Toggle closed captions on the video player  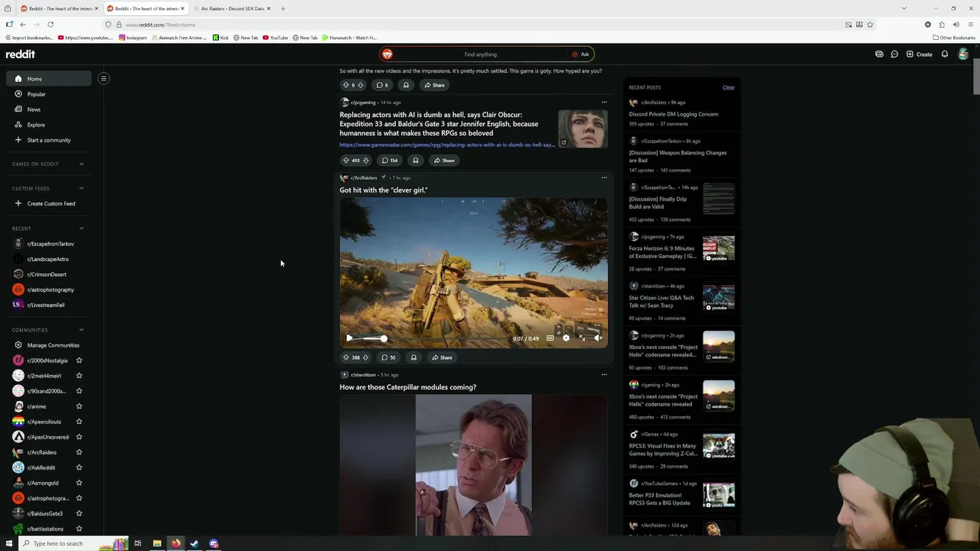(550, 338)
